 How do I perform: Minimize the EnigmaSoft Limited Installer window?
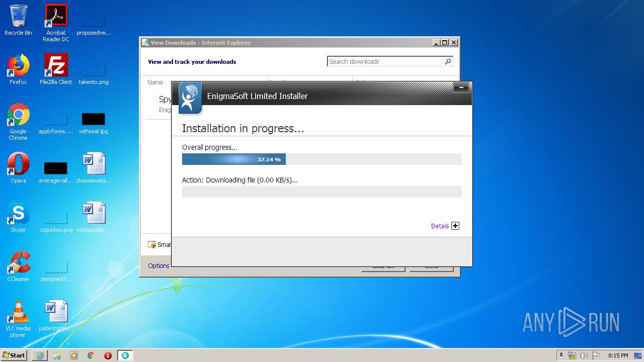click(461, 87)
